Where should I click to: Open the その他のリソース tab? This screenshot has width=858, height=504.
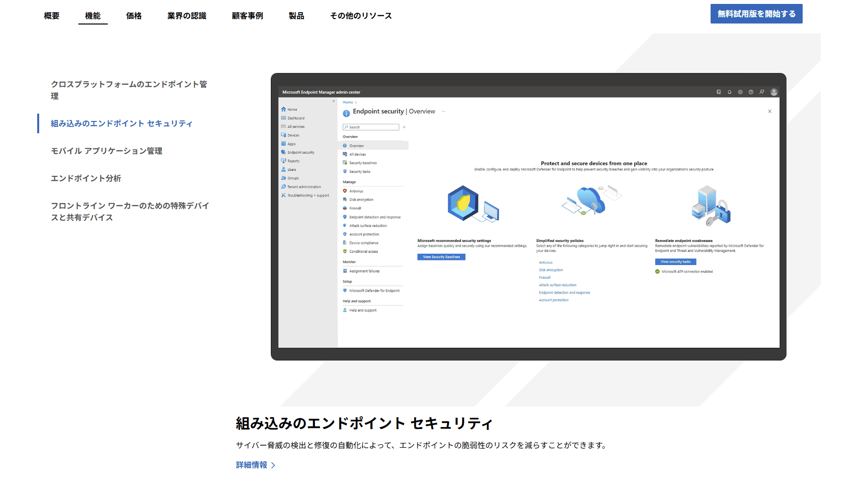[361, 16]
